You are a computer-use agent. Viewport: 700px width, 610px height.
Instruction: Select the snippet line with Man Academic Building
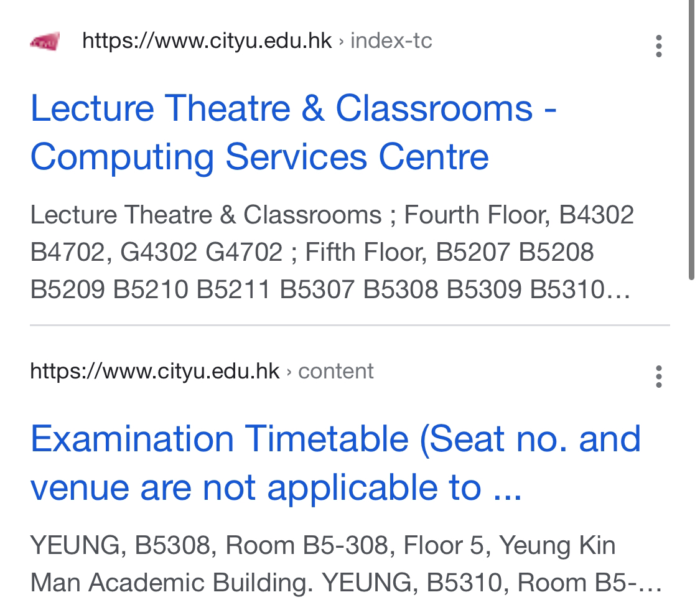point(346,583)
